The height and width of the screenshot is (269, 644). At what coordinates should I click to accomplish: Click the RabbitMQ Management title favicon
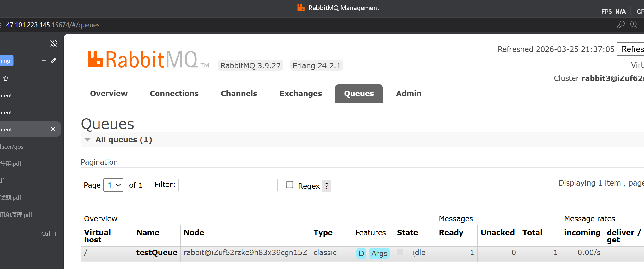coord(301,8)
